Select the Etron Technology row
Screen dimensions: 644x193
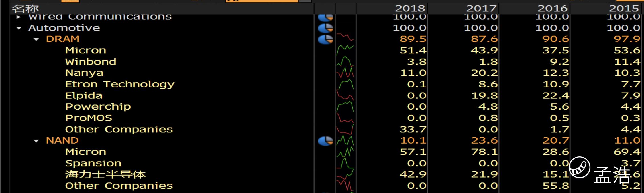point(120,84)
